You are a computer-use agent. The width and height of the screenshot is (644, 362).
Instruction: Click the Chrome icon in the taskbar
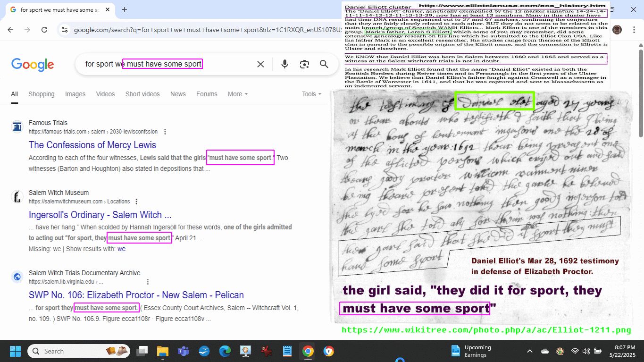(308, 351)
